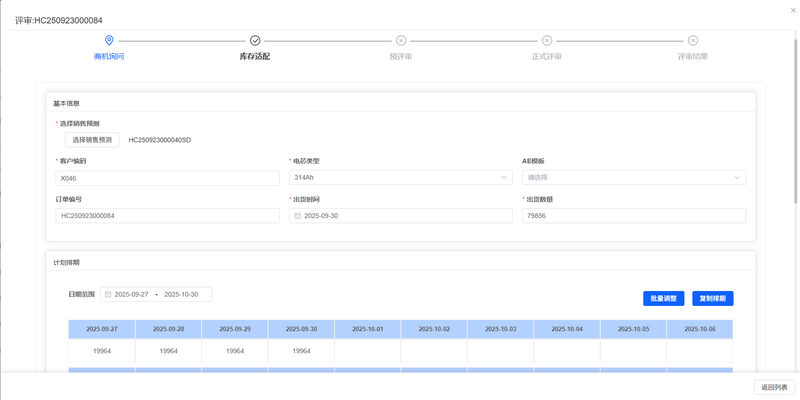
Task: Click the 批量调整 button
Action: [x=663, y=298]
